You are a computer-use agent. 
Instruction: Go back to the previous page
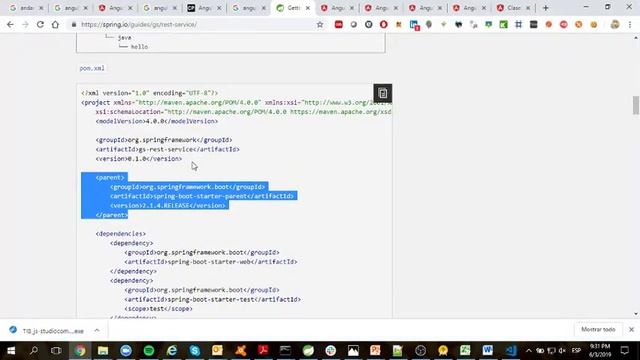(10, 24)
